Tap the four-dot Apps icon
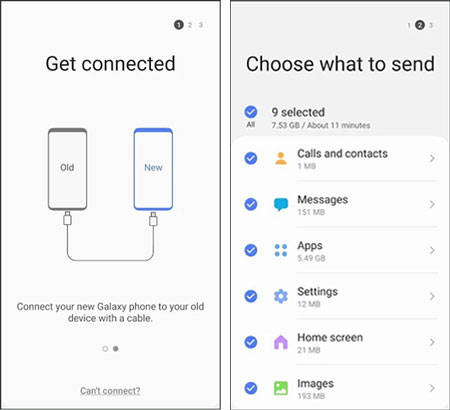This screenshot has height=410, width=450. tap(281, 250)
